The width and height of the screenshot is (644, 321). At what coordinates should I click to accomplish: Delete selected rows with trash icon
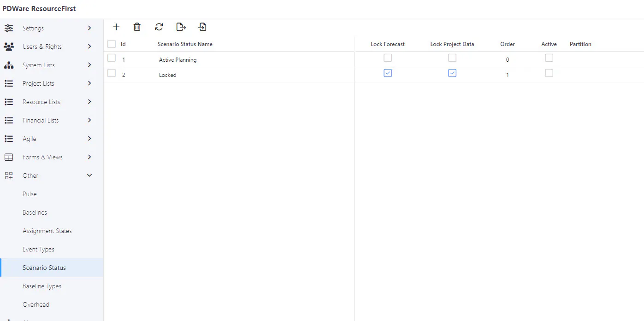137,27
